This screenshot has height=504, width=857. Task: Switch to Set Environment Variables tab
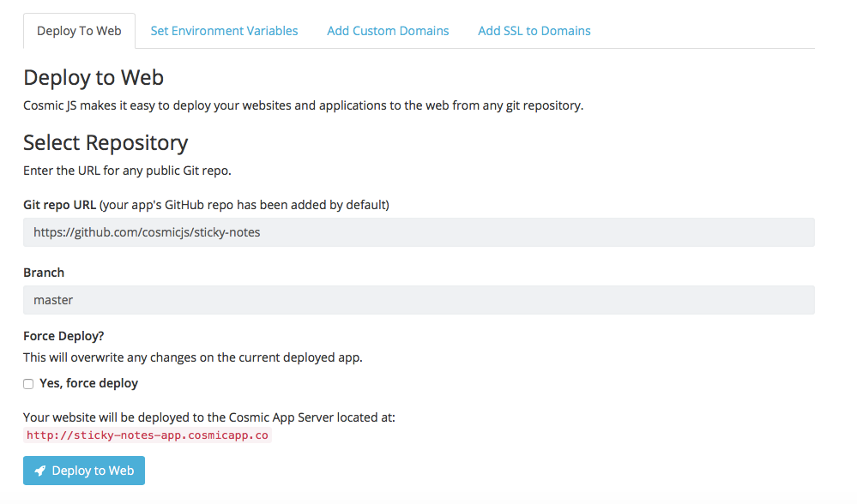pos(224,31)
